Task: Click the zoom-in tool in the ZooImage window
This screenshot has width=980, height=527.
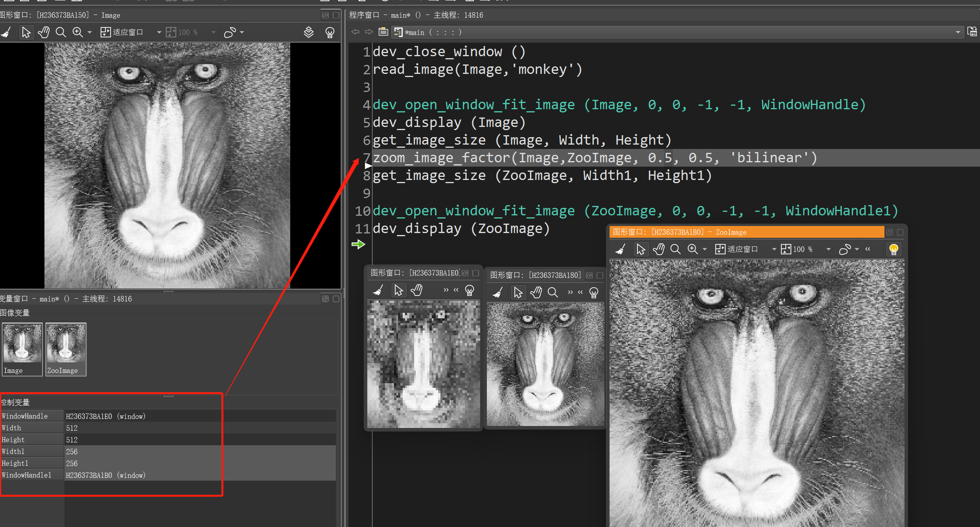Action: [693, 249]
